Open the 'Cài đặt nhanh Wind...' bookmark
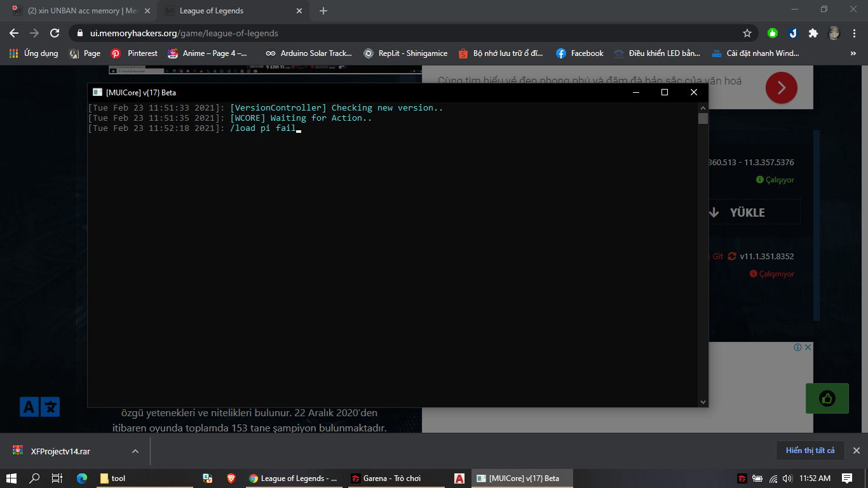This screenshot has width=868, height=488. click(755, 53)
